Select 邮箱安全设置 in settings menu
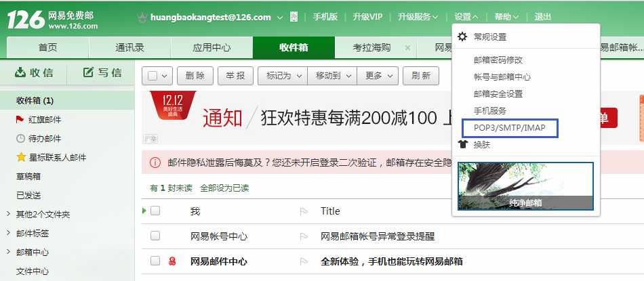The image size is (644, 281). pos(498,94)
